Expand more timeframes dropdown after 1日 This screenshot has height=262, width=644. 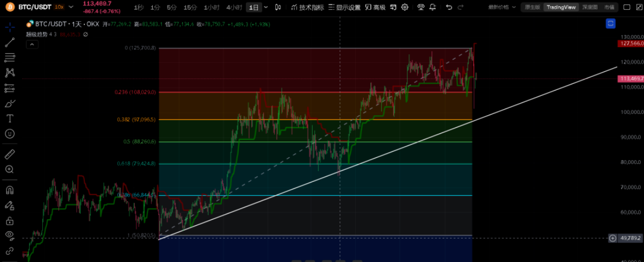pyautogui.click(x=266, y=7)
